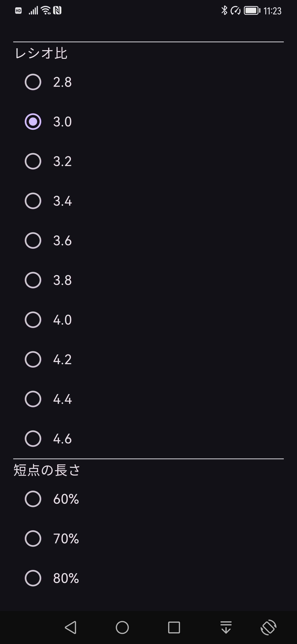297x644 pixels.
Task: Select 60% short point length
Action: tap(33, 499)
